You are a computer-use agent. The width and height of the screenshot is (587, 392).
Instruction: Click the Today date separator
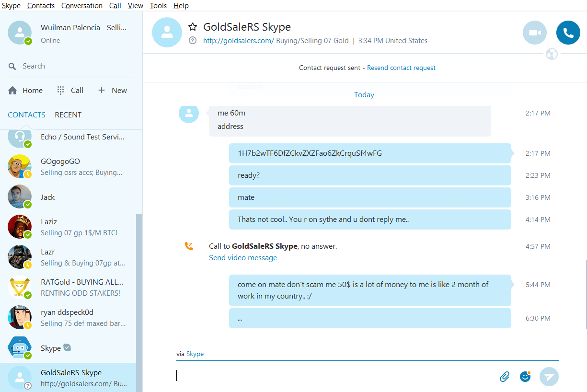364,95
